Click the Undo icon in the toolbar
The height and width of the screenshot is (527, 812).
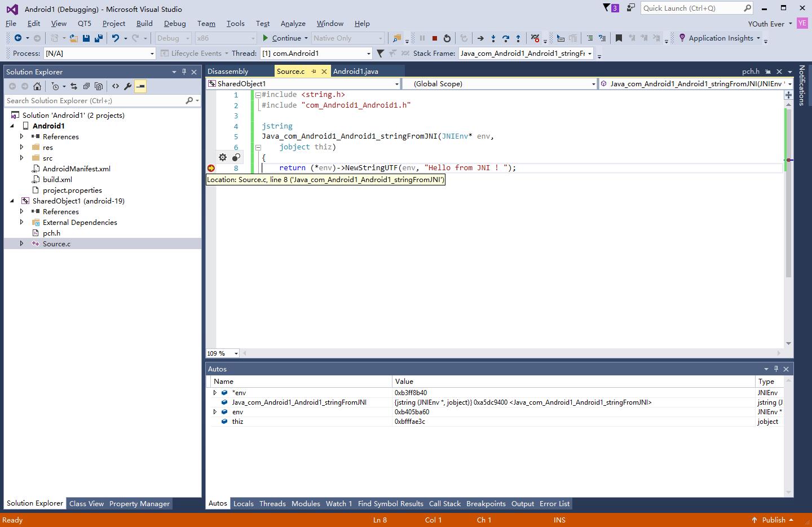(116, 38)
